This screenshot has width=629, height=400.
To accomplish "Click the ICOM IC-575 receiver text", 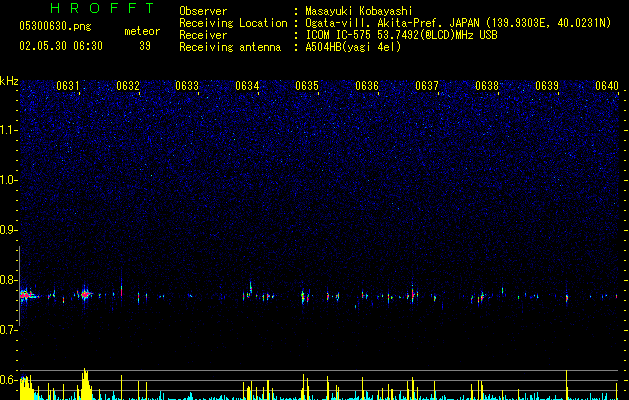I will (401, 35).
